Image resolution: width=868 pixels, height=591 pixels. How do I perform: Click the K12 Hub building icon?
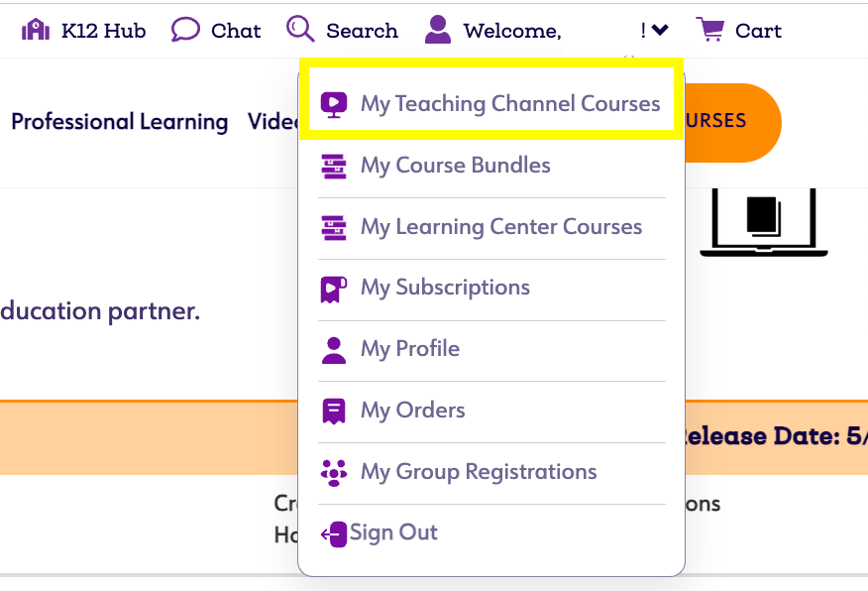point(36,30)
